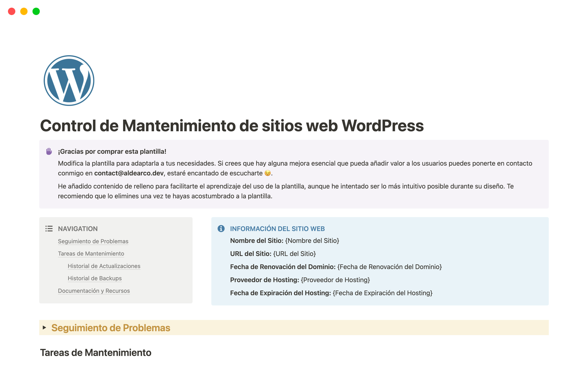This screenshot has width=588, height=368.
Task: Open the Documentación y Recursos link
Action: tap(94, 291)
